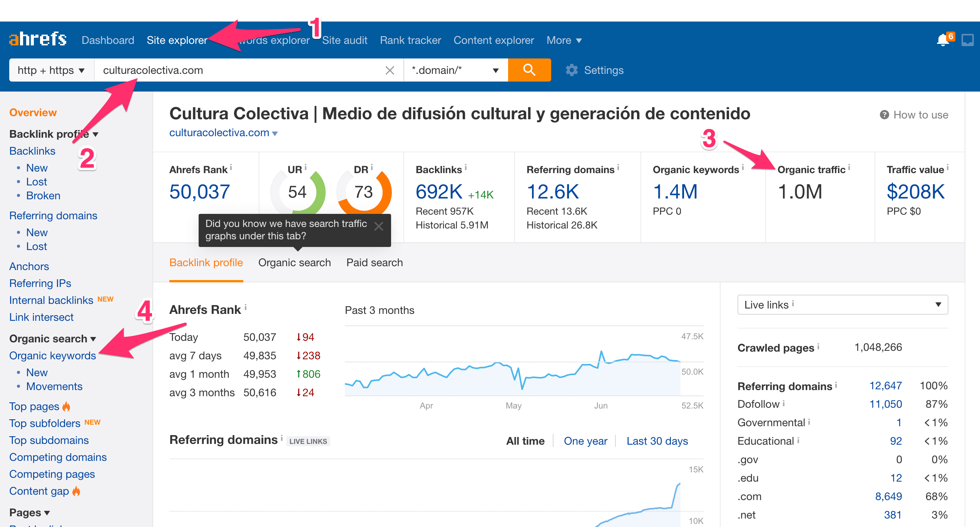Click the 12.6K referring domains value
This screenshot has height=527, width=980.
pos(553,192)
